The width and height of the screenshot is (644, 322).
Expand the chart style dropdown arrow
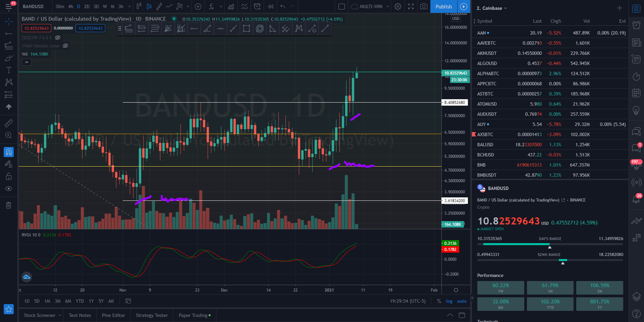[188, 6]
